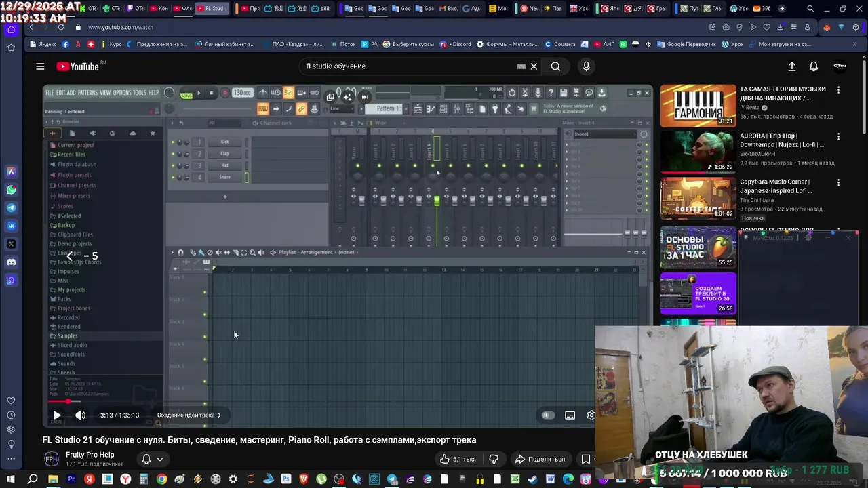This screenshot has width=868, height=488.
Task: Open 'ТА САМАЯ ТЕОРИЯ МУЗЫКИ' video thumbnail
Action: pos(698,105)
